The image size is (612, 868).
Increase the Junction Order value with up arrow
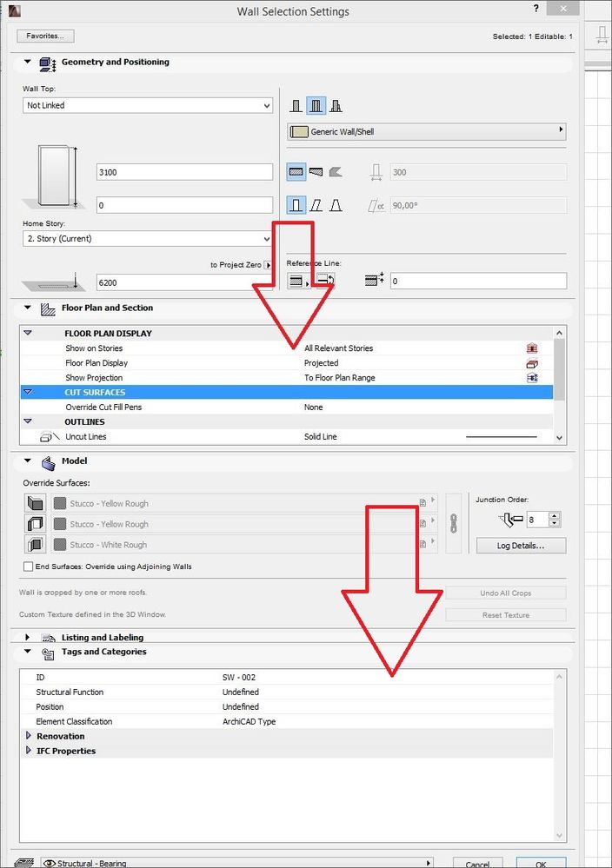point(555,516)
